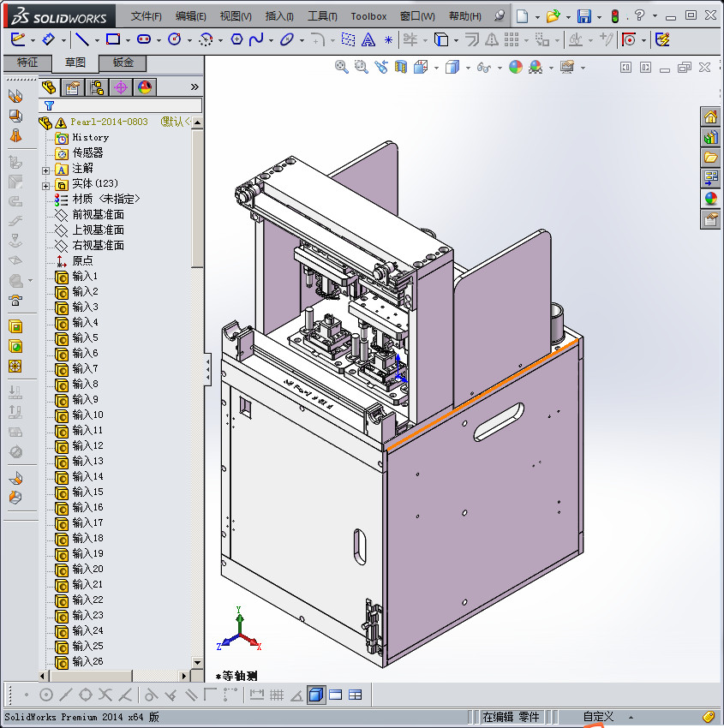Expand the manager tabs chevron arrow
Screen dimensions: 724x728
click(x=194, y=87)
